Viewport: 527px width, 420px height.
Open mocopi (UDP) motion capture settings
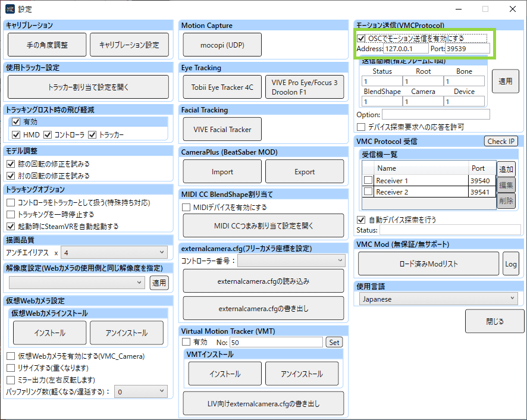[222, 45]
